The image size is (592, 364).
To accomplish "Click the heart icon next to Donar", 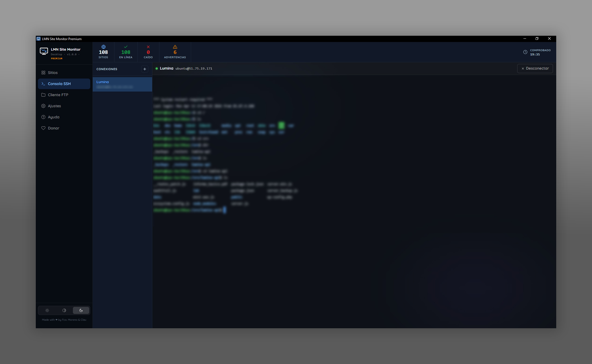I will point(43,128).
